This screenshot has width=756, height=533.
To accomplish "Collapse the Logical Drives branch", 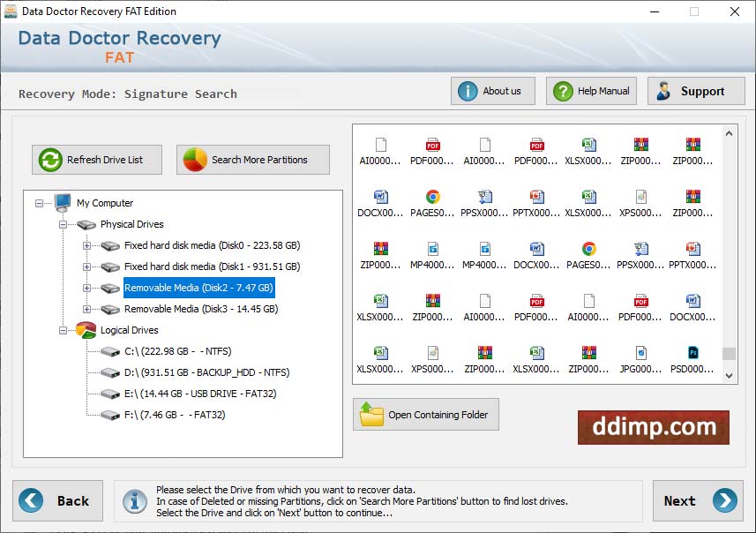I will (62, 329).
